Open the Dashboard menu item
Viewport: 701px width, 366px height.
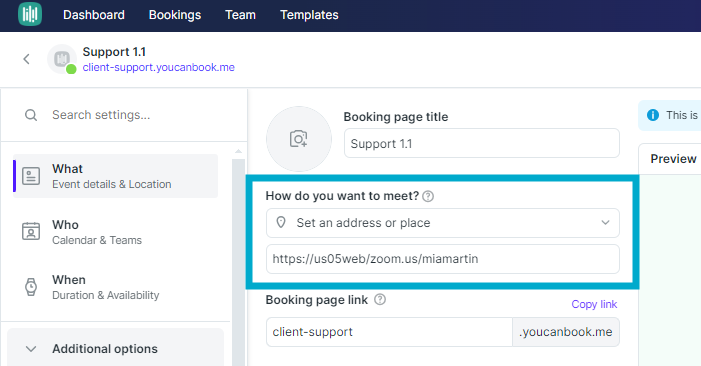point(94,15)
